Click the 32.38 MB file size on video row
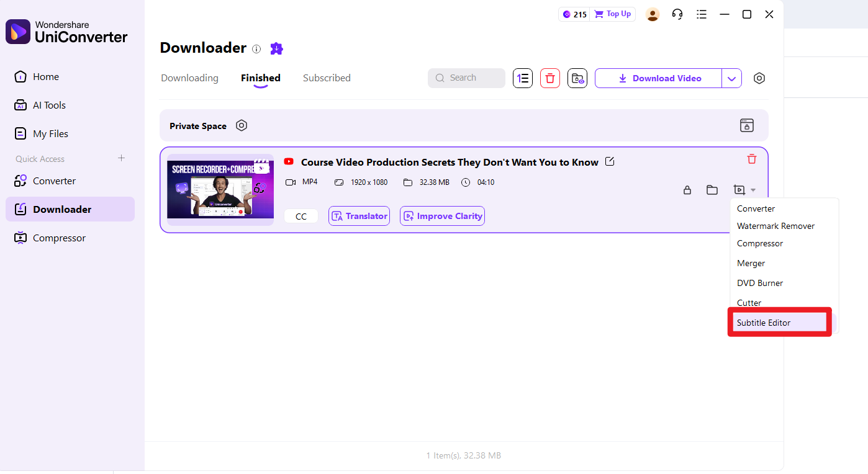The height and width of the screenshot is (474, 868). [435, 182]
